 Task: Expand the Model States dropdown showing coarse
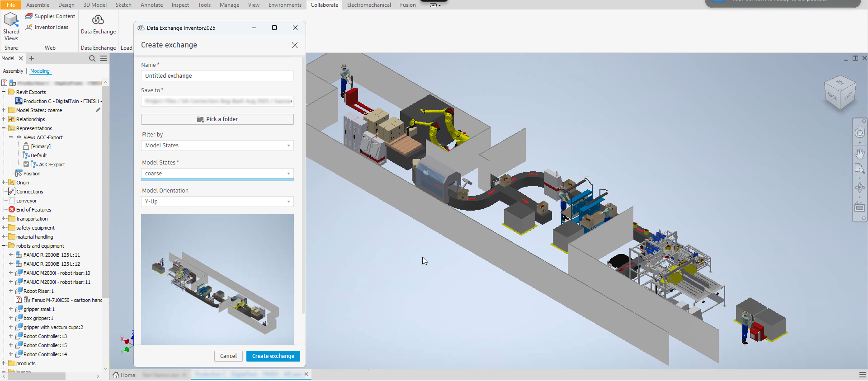tap(217, 174)
